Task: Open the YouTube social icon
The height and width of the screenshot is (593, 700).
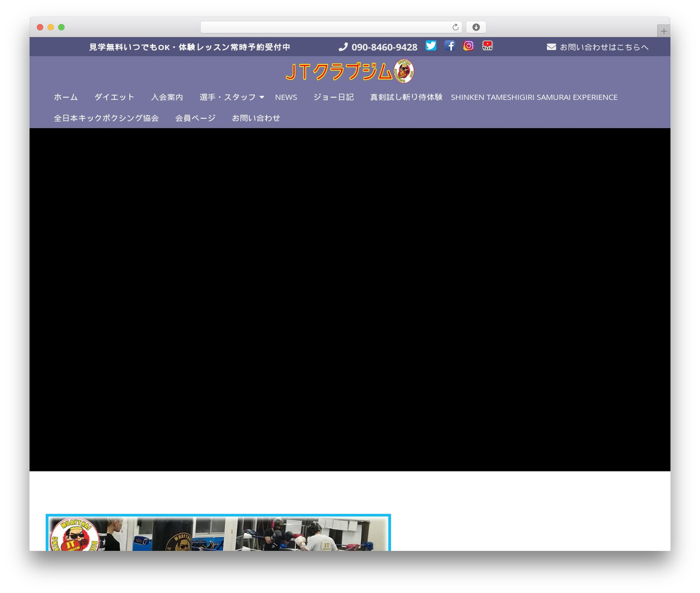Action: tap(487, 46)
